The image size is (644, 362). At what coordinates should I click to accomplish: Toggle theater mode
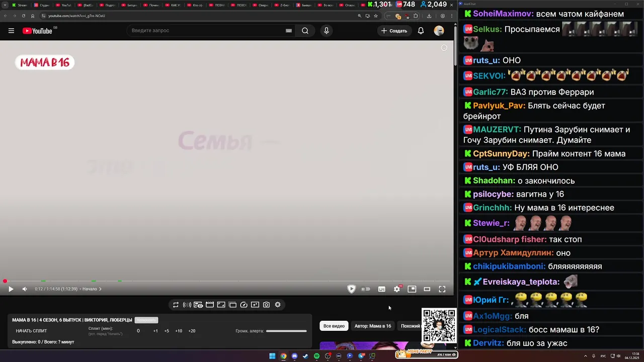[427, 289]
